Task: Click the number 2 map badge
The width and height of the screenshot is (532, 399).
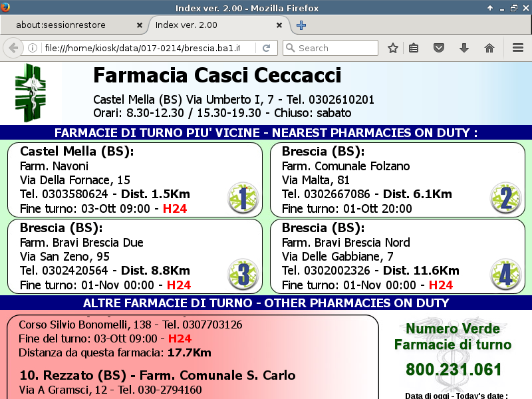Action: [505, 198]
